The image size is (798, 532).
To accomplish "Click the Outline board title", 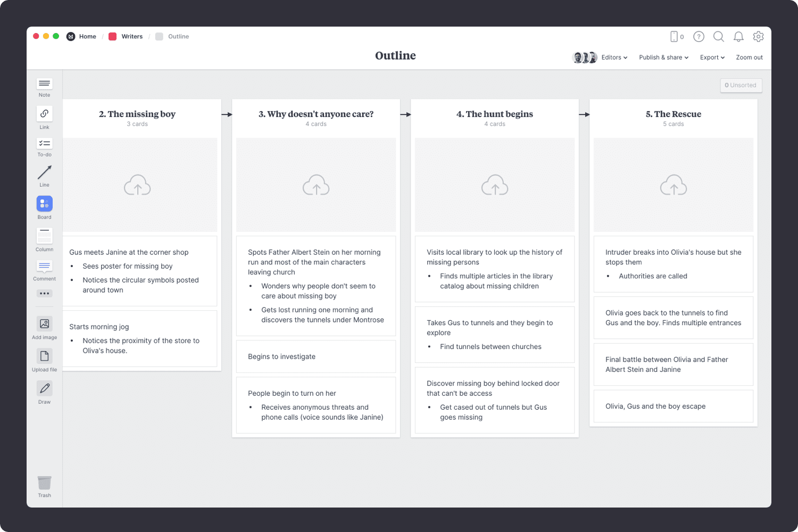I will [x=395, y=56].
